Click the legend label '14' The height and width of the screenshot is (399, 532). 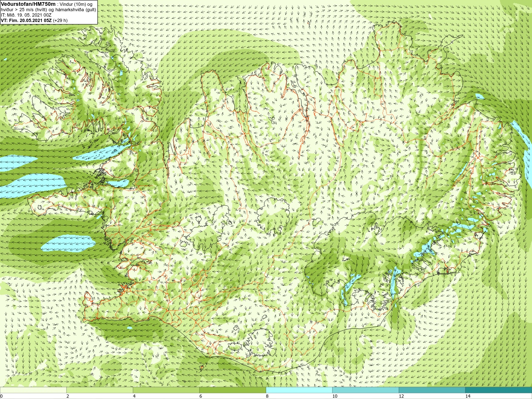(468, 396)
